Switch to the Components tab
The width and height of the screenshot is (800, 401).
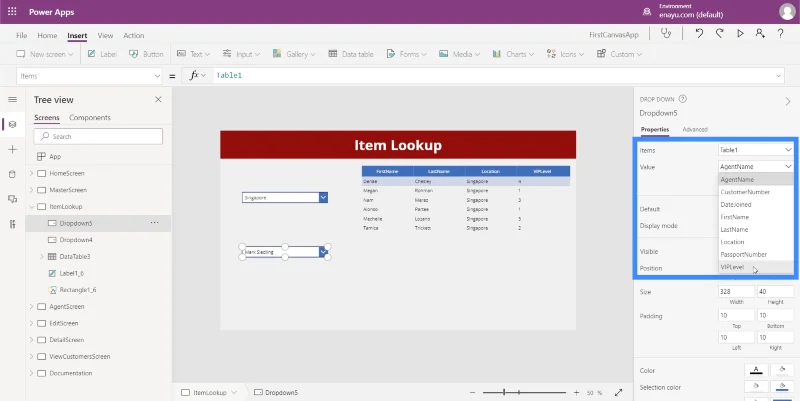point(90,117)
